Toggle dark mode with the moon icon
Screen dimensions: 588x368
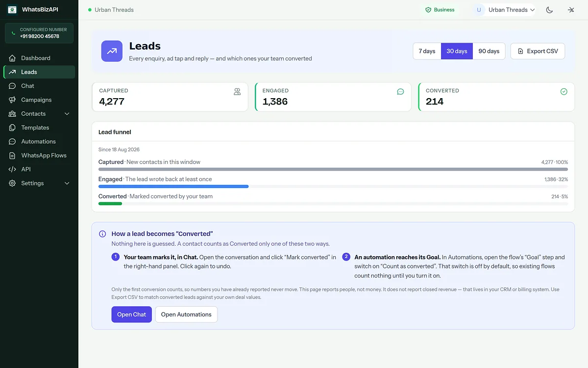(549, 10)
